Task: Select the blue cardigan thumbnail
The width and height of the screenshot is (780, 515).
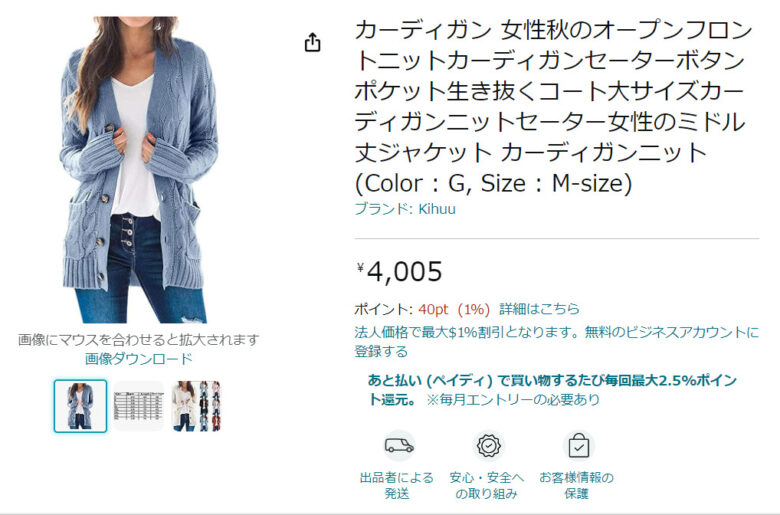Action: [x=80, y=406]
